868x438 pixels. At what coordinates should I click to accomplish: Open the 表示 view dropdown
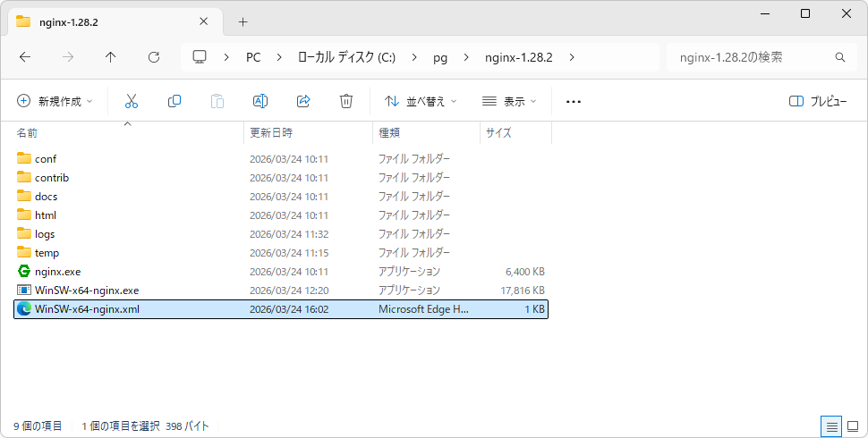point(509,101)
